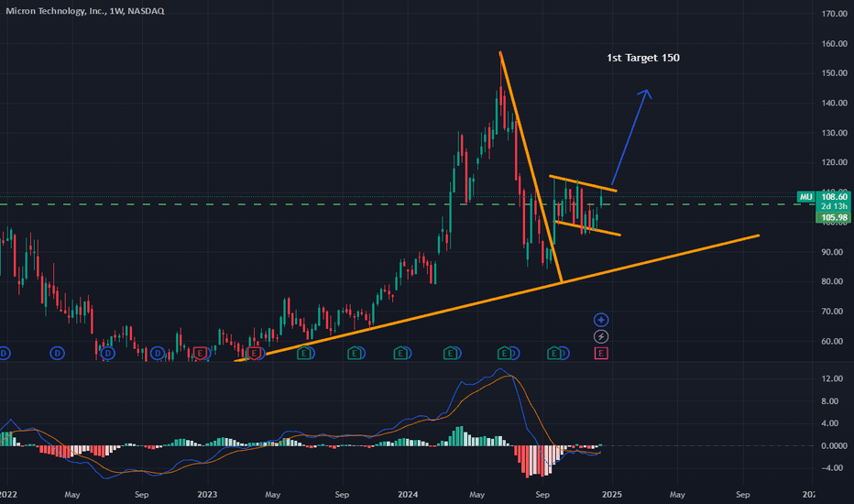This screenshot has width=854, height=504.
Task: Click the grey lightning bolt icon
Action: coord(601,336)
